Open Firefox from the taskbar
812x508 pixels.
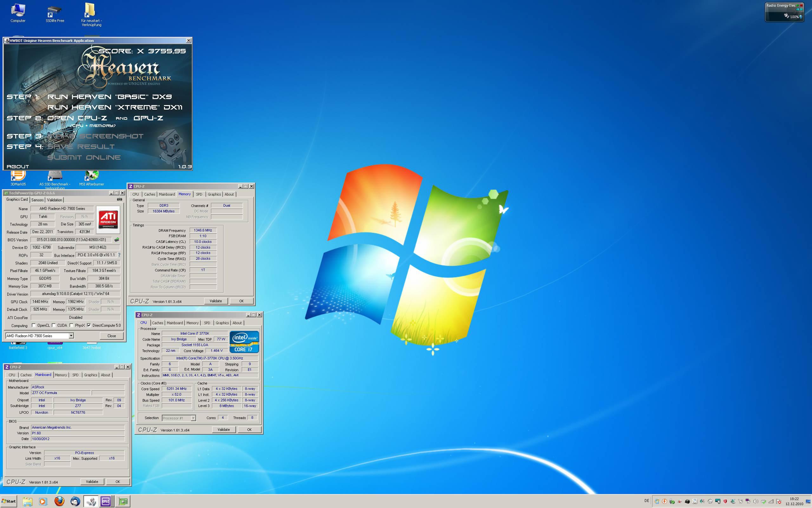[59, 501]
